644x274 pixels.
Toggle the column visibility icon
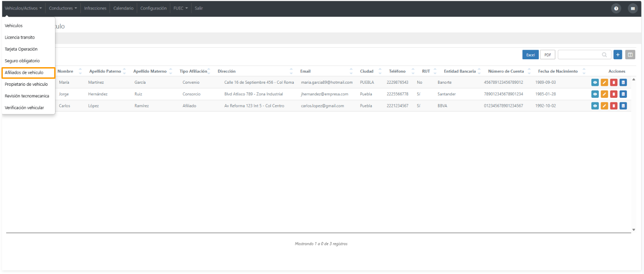pyautogui.click(x=630, y=55)
